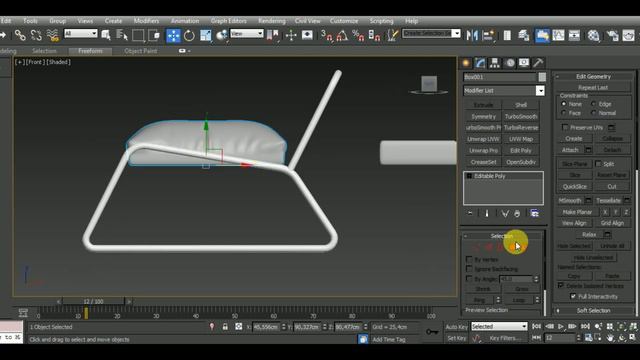This screenshot has width=640, height=360.
Task: Toggle the 3D Snaps icon
Action: (x=326, y=36)
